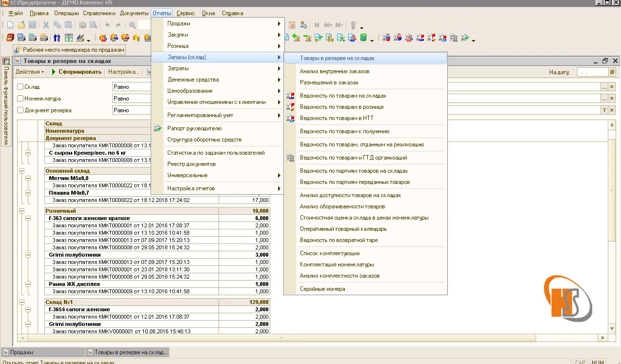This screenshot has height=364, width=621.
Task: Click the wrench settings toolbar icon
Action: click(354, 25)
